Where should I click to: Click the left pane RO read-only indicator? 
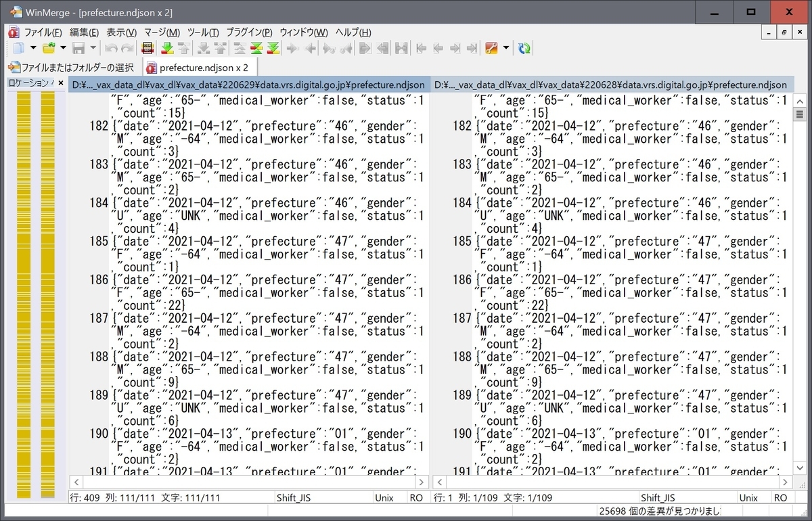[417, 498]
